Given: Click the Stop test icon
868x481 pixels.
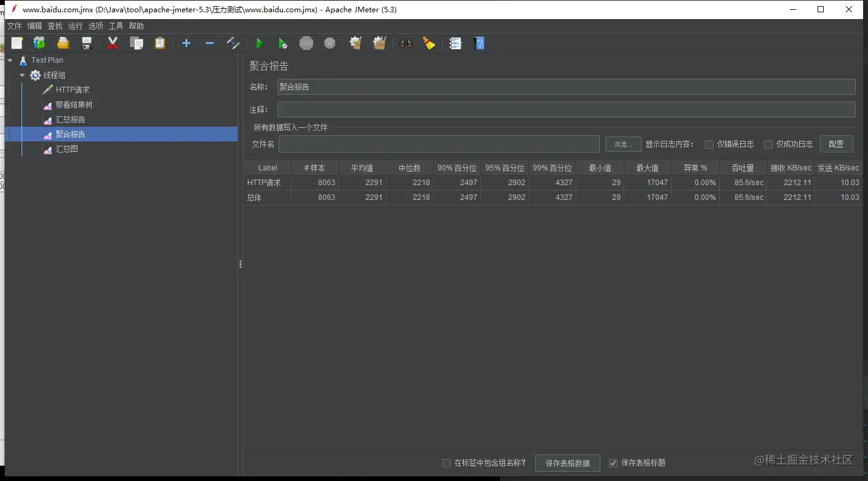Looking at the screenshot, I should pyautogui.click(x=306, y=43).
